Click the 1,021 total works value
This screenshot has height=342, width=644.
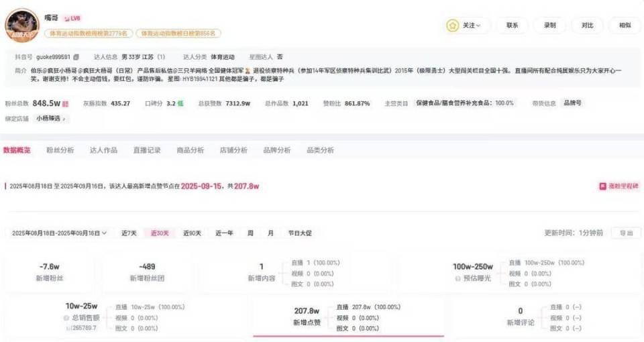[301, 103]
